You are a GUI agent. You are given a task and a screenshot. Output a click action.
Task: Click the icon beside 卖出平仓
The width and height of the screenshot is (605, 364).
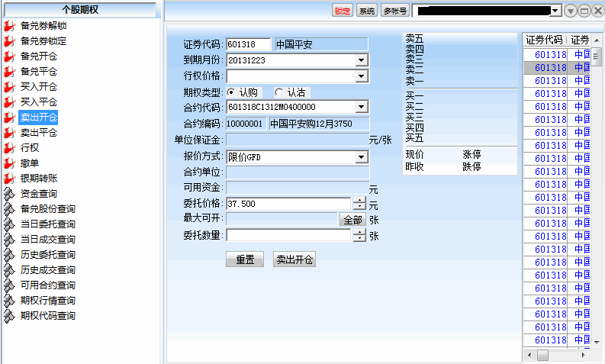pos(9,133)
